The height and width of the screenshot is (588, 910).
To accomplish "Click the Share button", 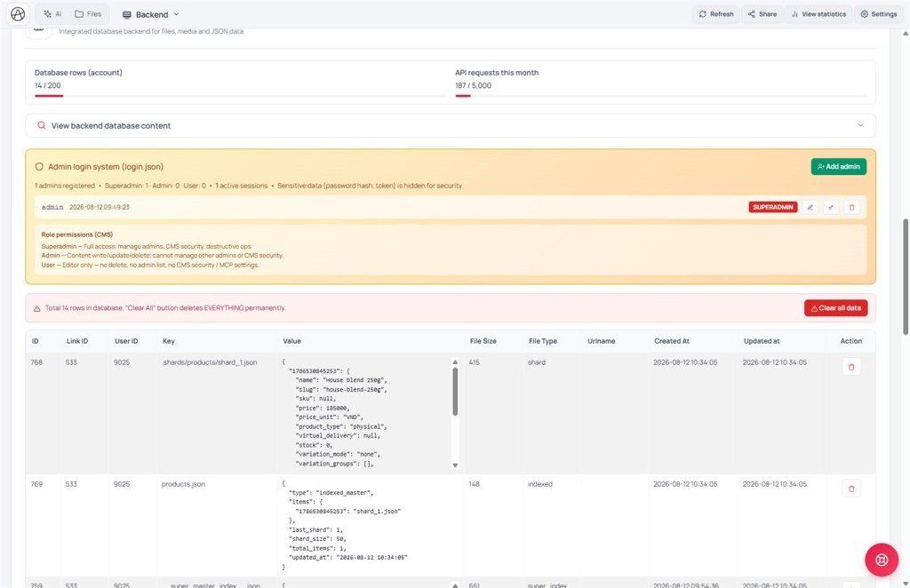I will (x=762, y=14).
